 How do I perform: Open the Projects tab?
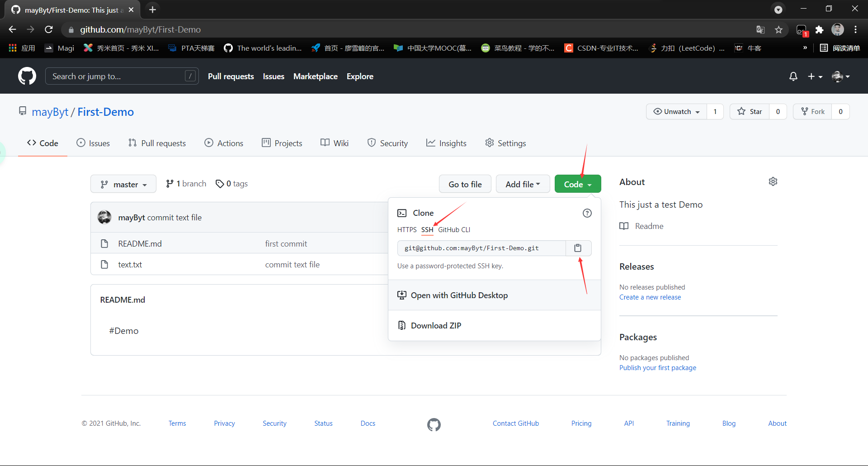click(282, 143)
